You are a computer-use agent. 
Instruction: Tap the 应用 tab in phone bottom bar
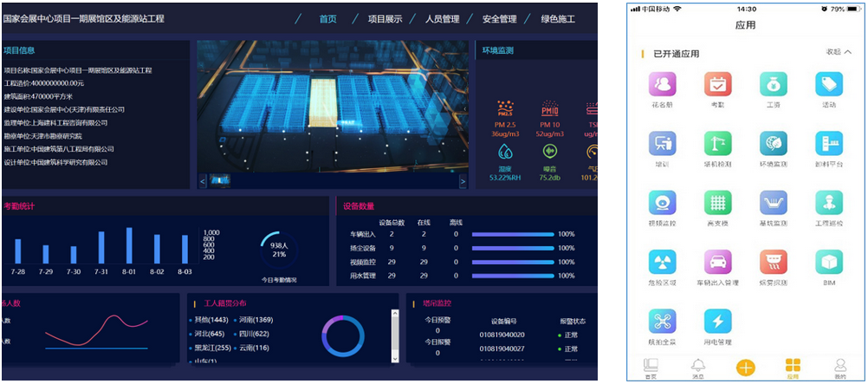tap(793, 369)
